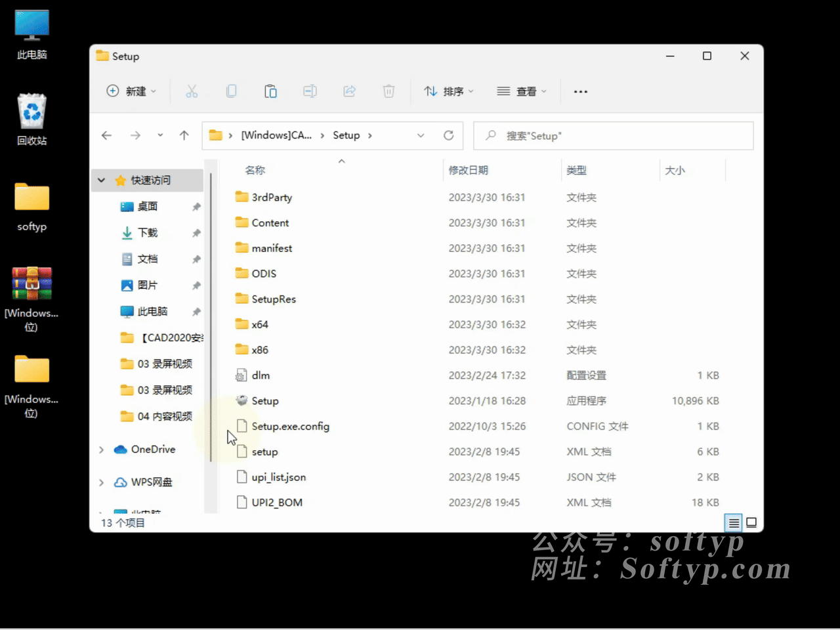Click the Paste icon in the toolbar
The height and width of the screenshot is (630, 840).
click(x=270, y=91)
